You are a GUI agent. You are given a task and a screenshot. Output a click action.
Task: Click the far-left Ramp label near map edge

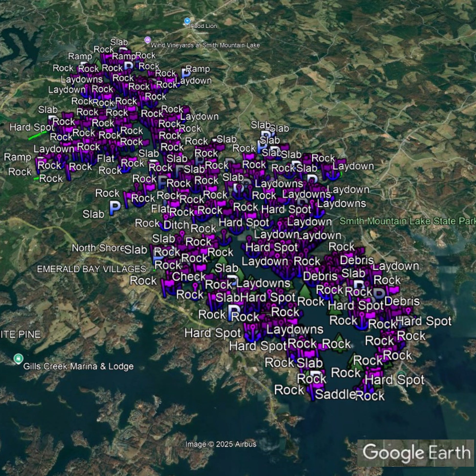pos(17,157)
